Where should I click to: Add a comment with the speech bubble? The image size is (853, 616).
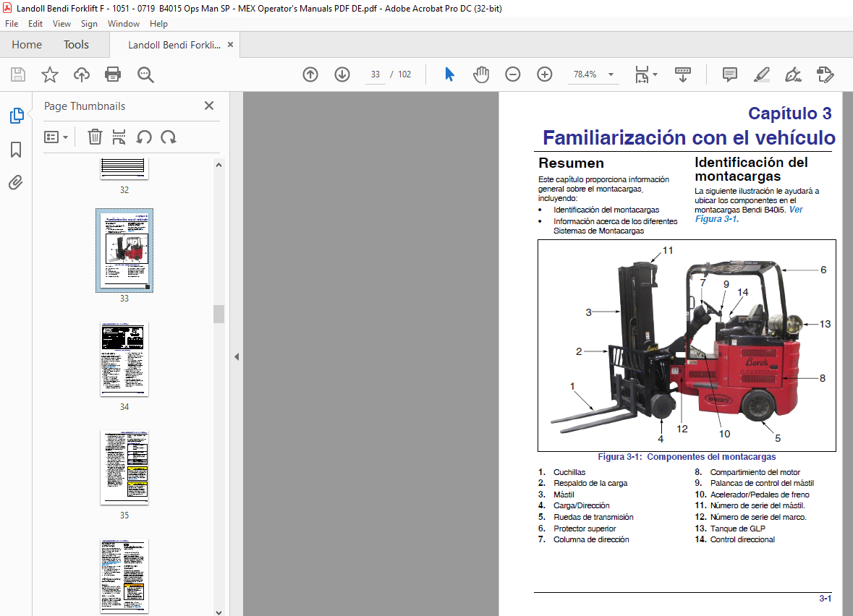(729, 74)
